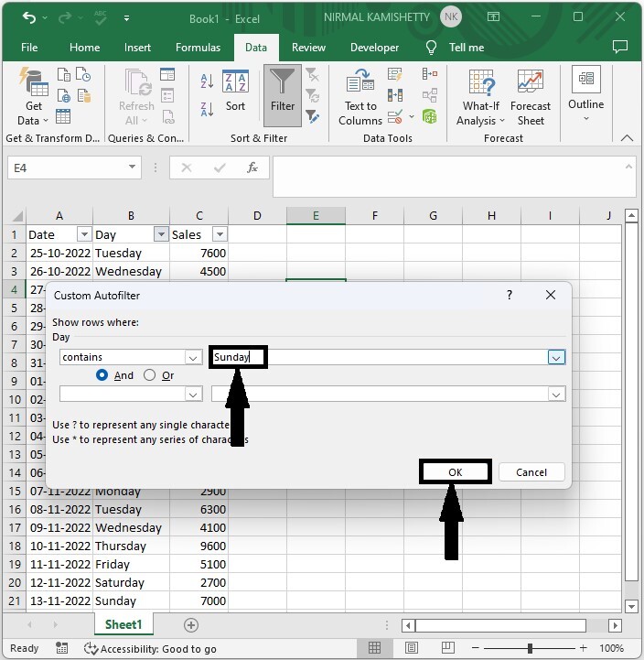Open the Data Validation icon

(394, 116)
